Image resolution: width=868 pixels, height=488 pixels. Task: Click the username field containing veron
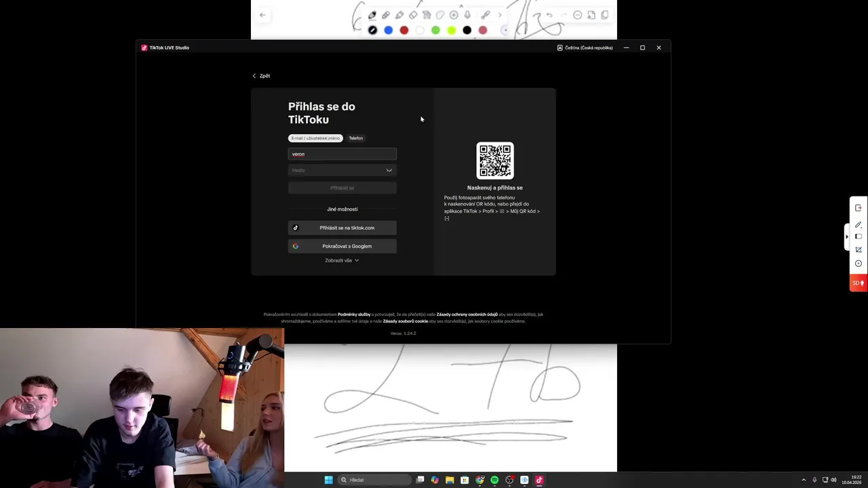point(342,154)
